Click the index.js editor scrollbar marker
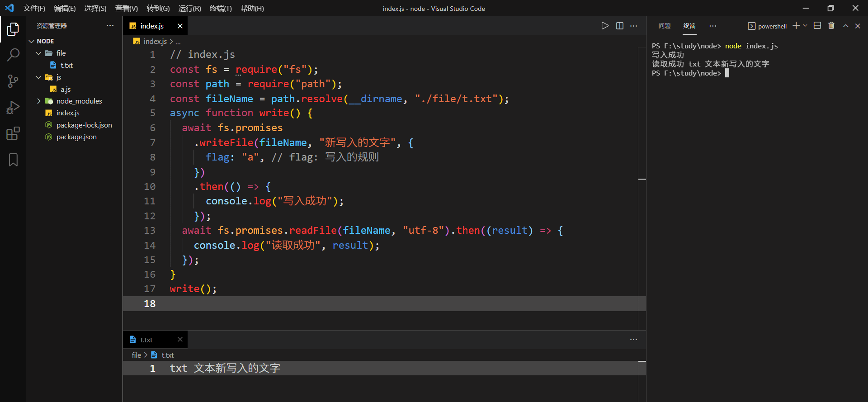 pyautogui.click(x=642, y=180)
